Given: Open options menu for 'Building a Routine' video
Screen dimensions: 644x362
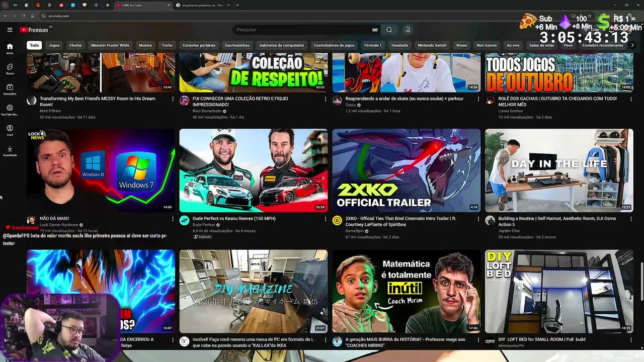Looking at the screenshot, I should click(631, 219).
